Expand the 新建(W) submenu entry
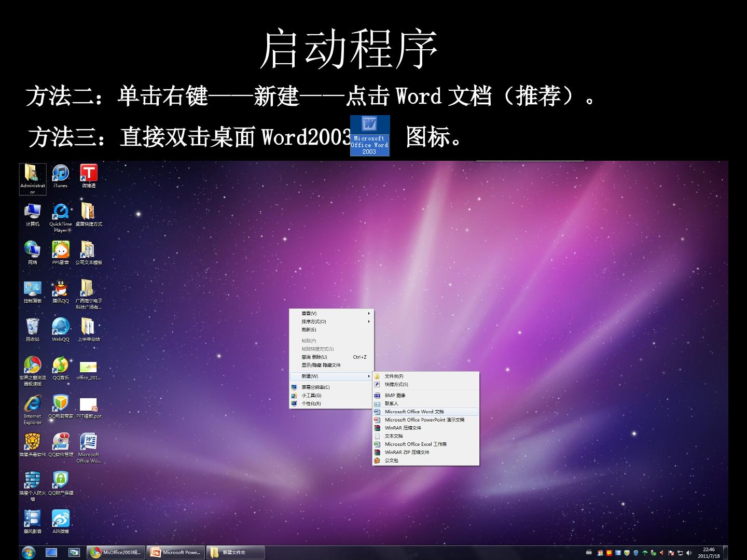 pyautogui.click(x=331, y=376)
